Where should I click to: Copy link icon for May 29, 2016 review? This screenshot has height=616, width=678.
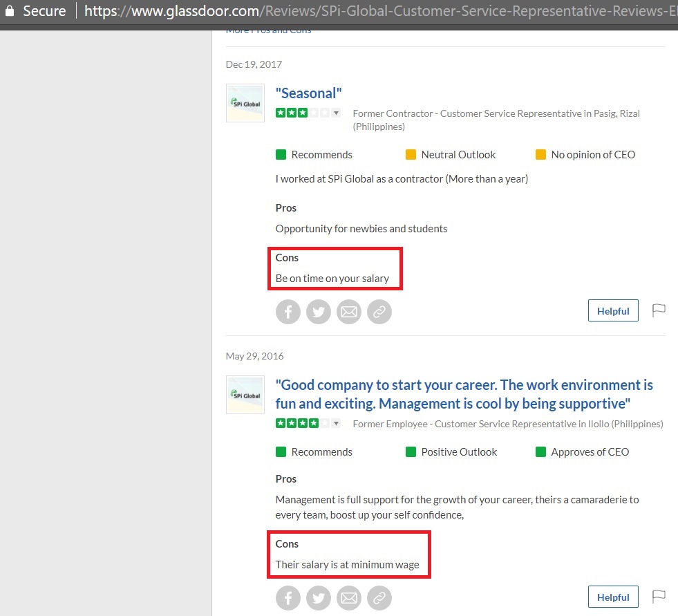(x=379, y=598)
